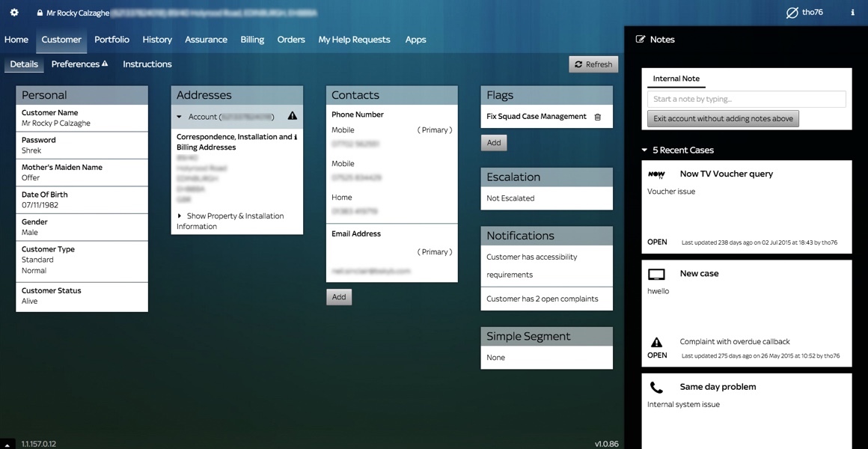Collapse the 5 Recent Cases list
This screenshot has height=449, width=868.
coord(645,150)
